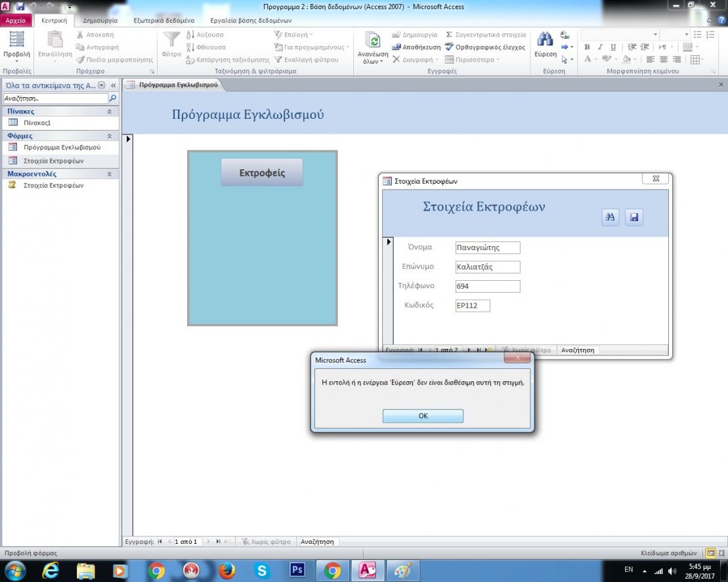
Task: Open Πίνακας1 table in navigation pane
Action: (x=37, y=123)
